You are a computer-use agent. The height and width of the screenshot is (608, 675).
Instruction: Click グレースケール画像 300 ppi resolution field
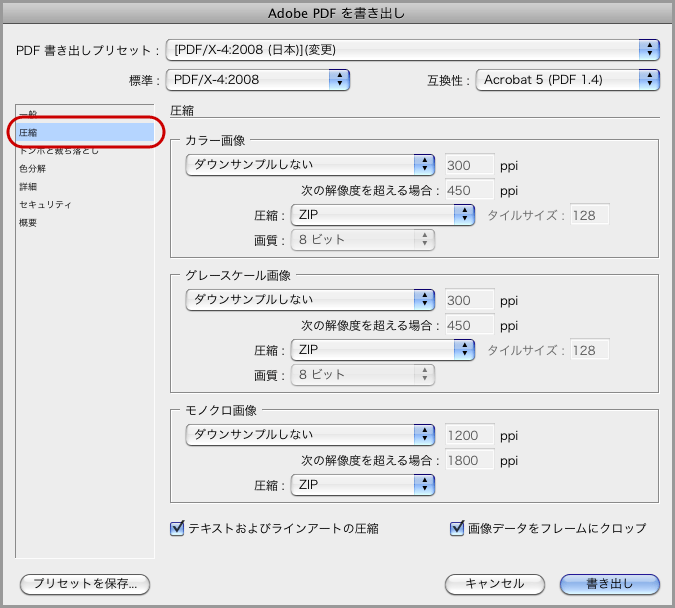click(x=469, y=300)
